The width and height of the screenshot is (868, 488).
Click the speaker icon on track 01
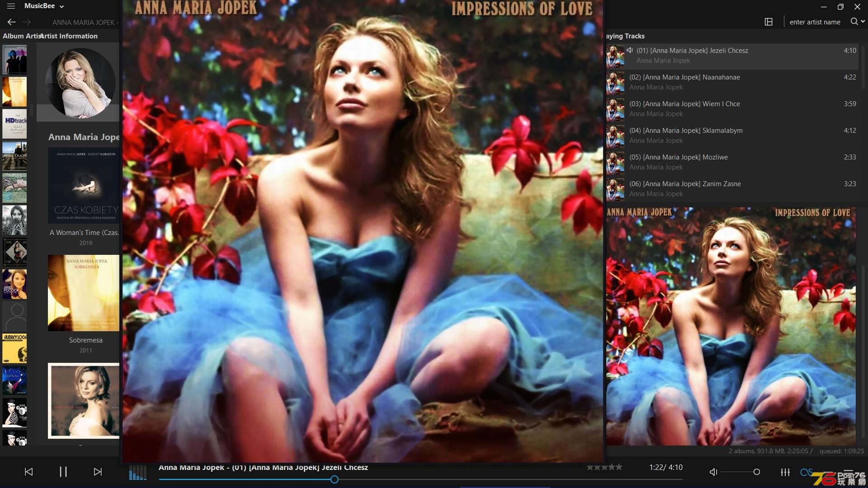[x=630, y=50]
